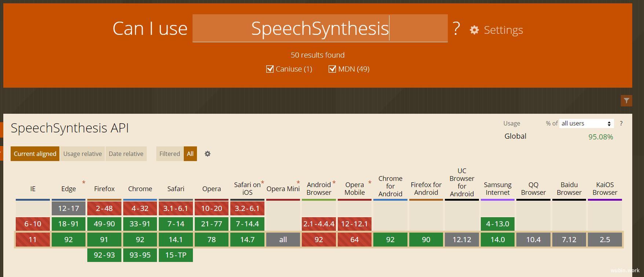Screen dimensions: 644x277
Task: Select Safari 15-TP cell
Action: click(x=176, y=255)
